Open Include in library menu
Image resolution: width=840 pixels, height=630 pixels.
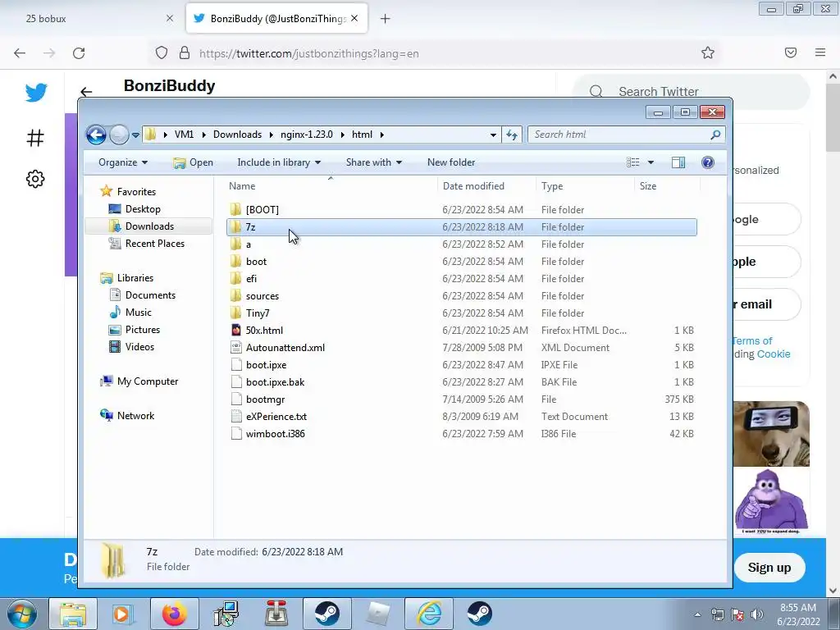coord(279,162)
